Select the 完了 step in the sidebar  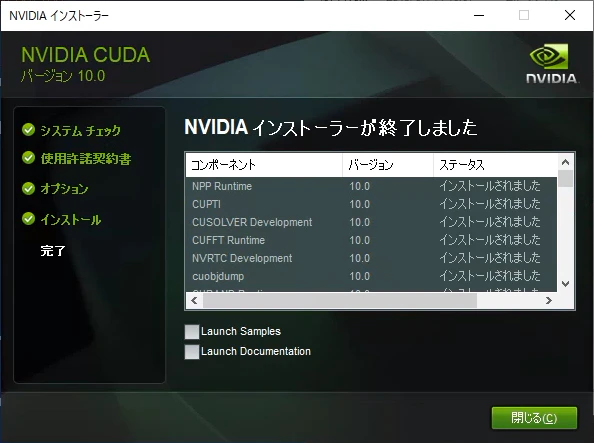pyautogui.click(x=53, y=250)
